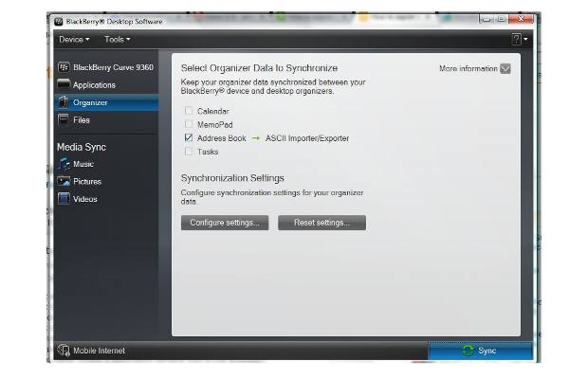The height and width of the screenshot is (379, 588).
Task: Click the Tasks label text
Action: (208, 152)
